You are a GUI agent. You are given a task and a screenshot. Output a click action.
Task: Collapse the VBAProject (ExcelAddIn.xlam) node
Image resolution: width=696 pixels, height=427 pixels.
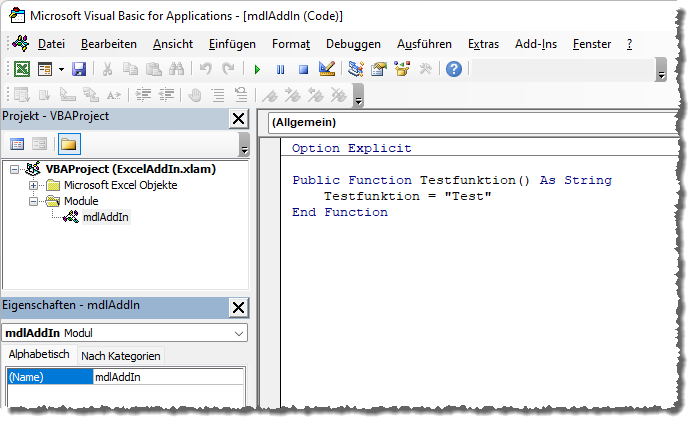14,169
